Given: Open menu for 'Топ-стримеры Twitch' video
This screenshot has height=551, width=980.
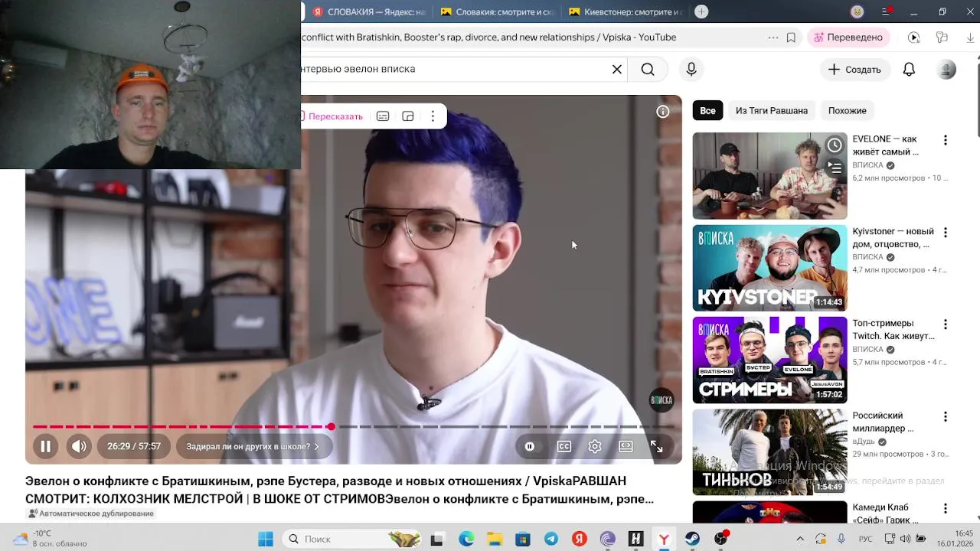Looking at the screenshot, I should coord(946,324).
